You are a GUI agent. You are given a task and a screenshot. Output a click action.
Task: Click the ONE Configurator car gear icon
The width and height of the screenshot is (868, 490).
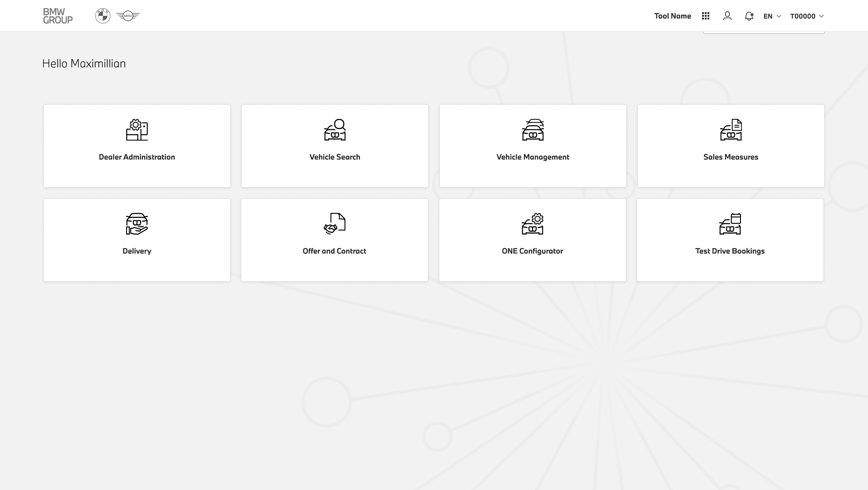point(533,224)
